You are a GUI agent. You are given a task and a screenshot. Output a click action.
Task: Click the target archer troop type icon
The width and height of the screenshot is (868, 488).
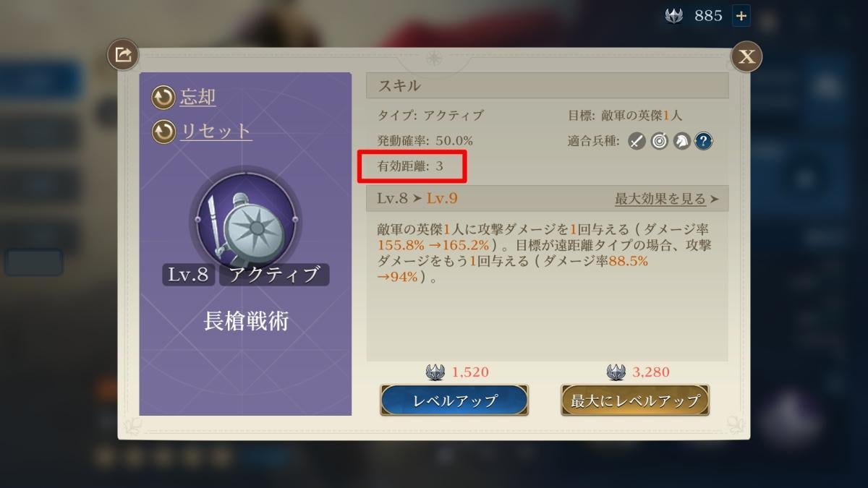coord(658,141)
